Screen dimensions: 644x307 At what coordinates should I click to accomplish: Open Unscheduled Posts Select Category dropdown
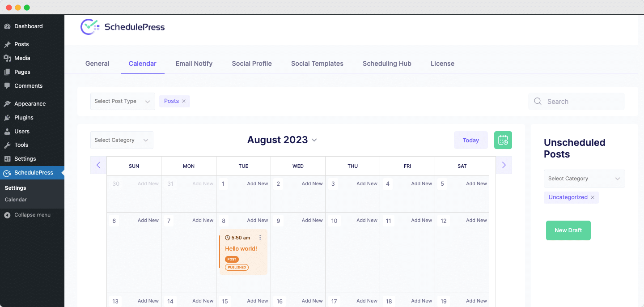[585, 179]
